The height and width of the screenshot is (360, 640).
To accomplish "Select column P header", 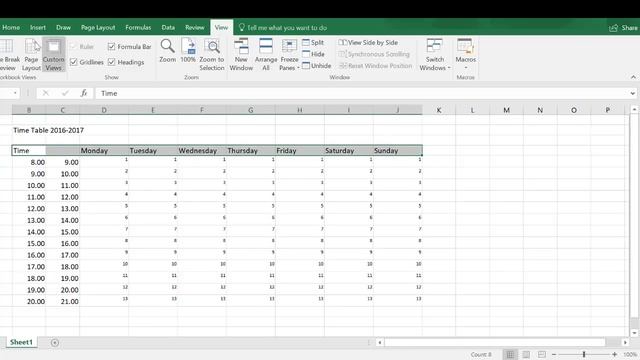I will coord(607,110).
